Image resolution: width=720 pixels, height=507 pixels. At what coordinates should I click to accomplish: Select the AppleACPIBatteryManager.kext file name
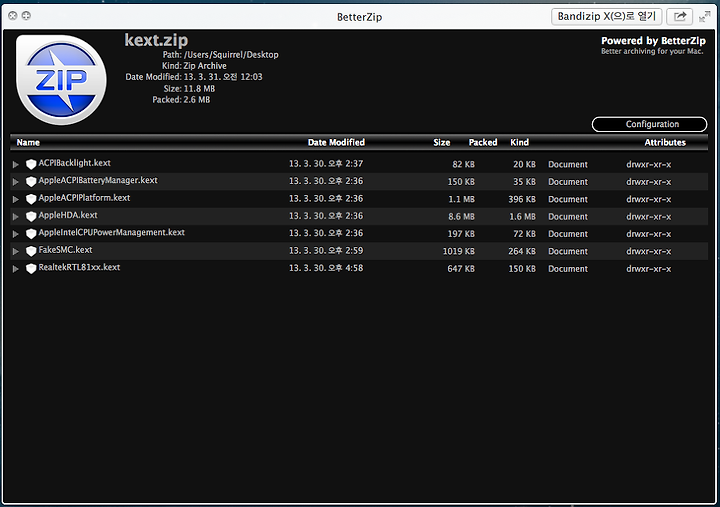tap(98, 180)
